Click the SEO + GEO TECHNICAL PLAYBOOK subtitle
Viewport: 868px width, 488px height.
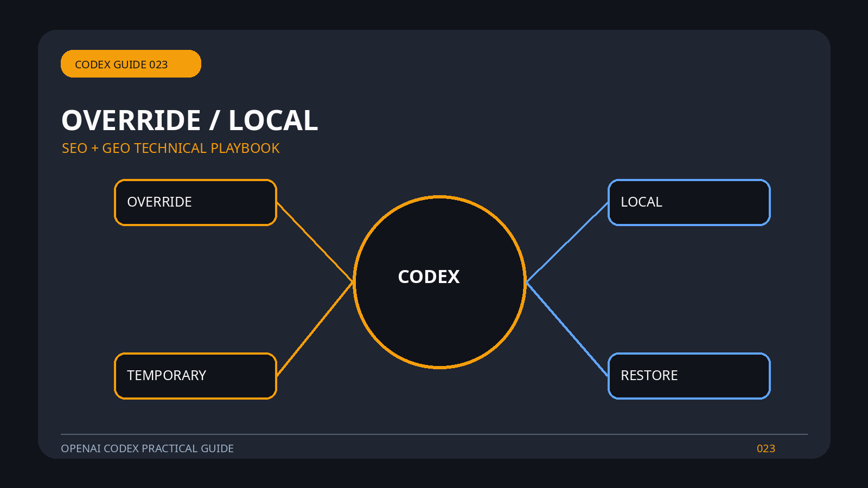170,148
